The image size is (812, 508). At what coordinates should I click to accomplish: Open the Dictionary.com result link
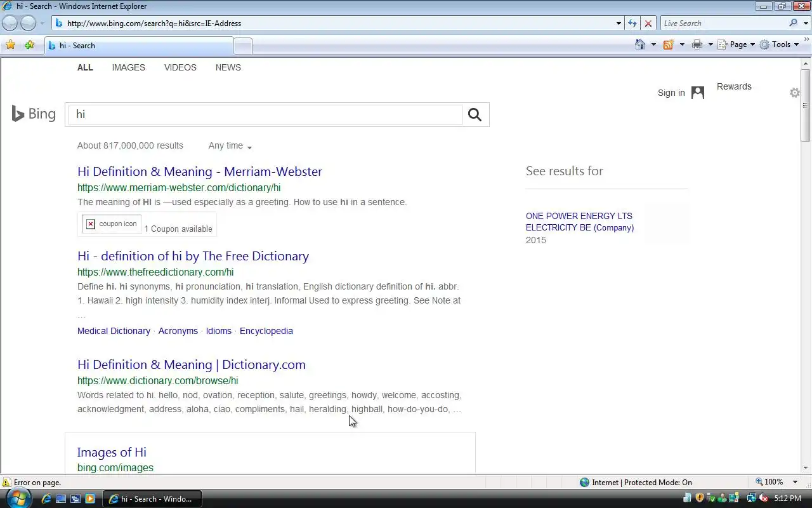pyautogui.click(x=192, y=364)
